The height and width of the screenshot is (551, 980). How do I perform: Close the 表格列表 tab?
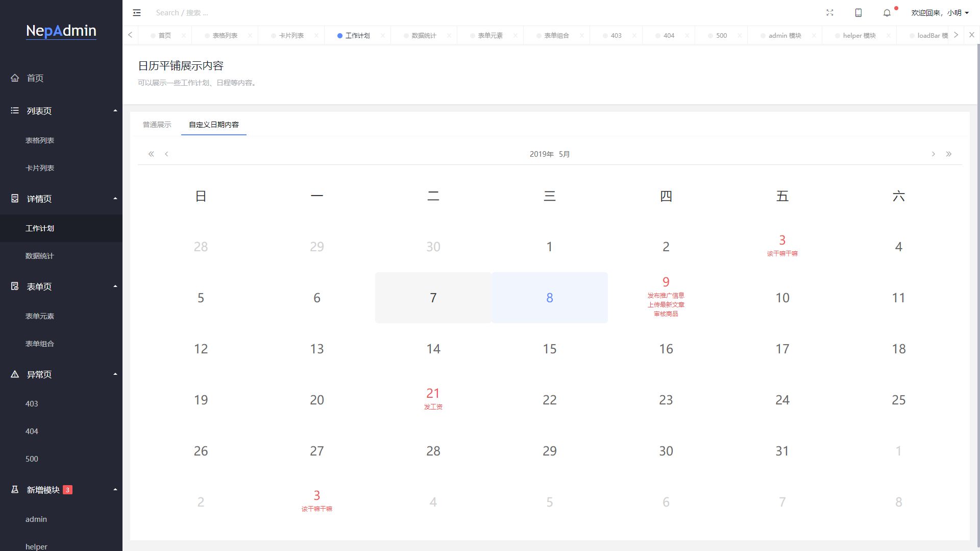(x=250, y=36)
